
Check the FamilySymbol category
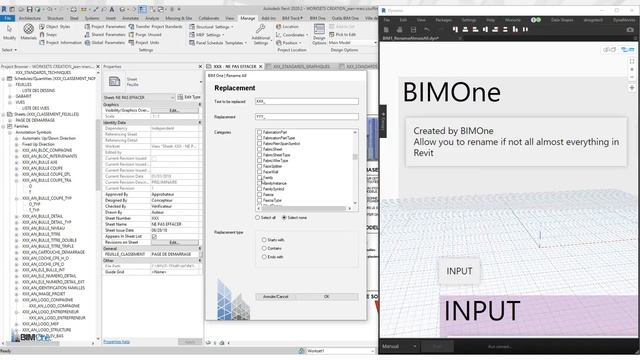[x=260, y=189]
